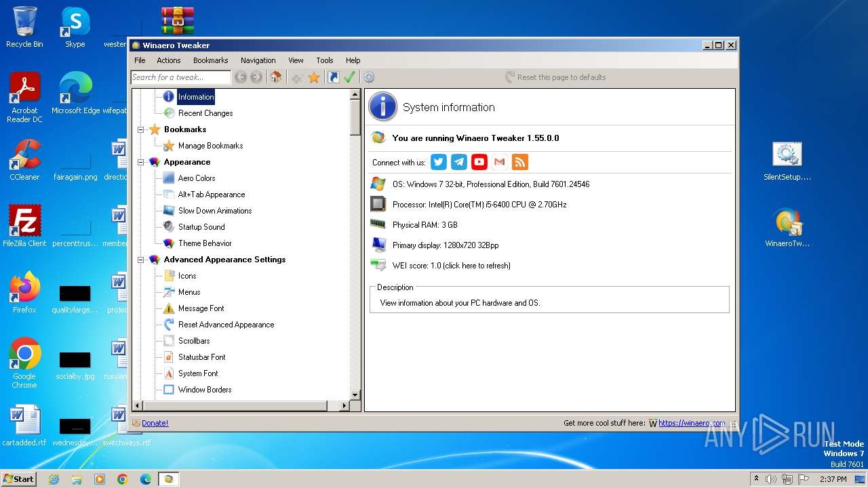Click into Search for a tweak field
The height and width of the screenshot is (488, 868).
click(180, 77)
